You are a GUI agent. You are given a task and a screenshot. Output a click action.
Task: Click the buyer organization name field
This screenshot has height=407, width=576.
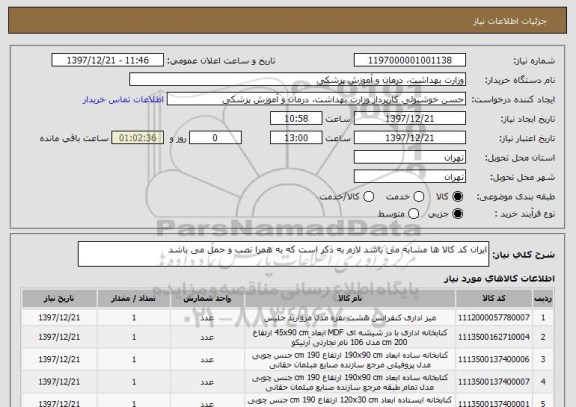tap(298, 80)
